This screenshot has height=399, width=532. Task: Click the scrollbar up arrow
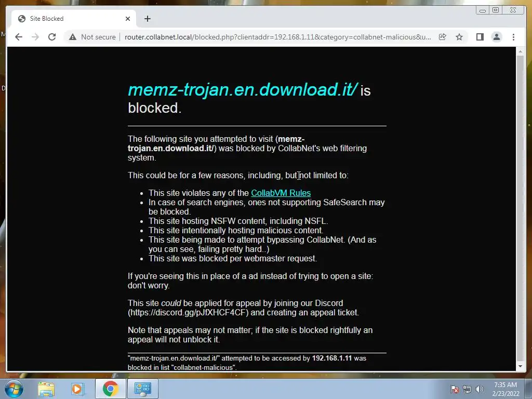[x=520, y=51]
